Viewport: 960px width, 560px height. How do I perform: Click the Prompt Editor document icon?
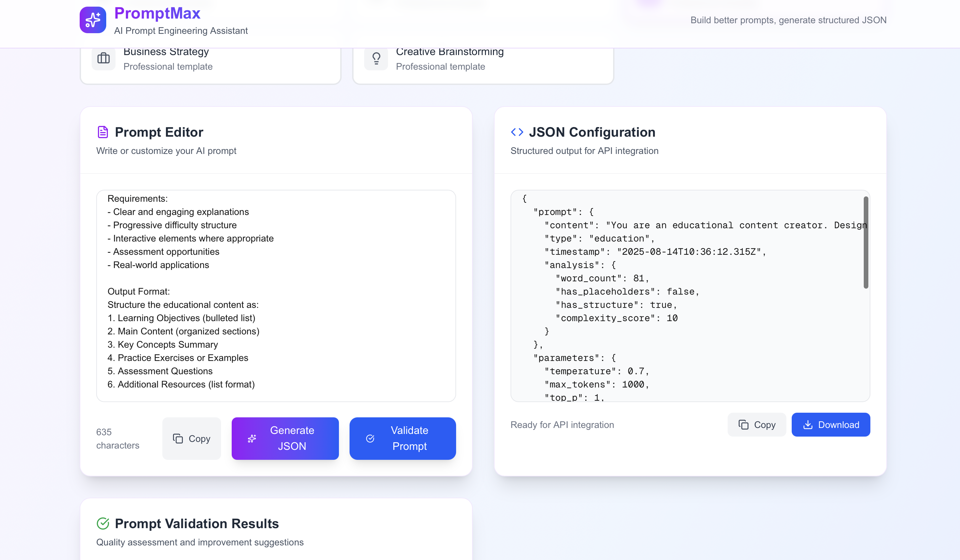click(x=103, y=132)
